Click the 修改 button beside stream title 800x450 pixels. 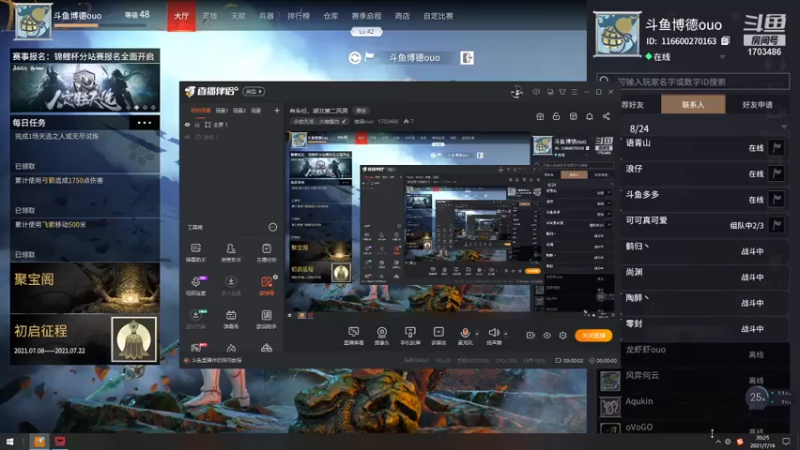point(361,110)
